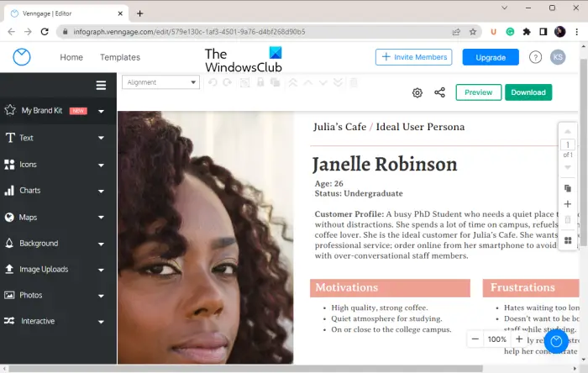Click the Maps globe icon
588x373 pixels.
(x=9, y=218)
